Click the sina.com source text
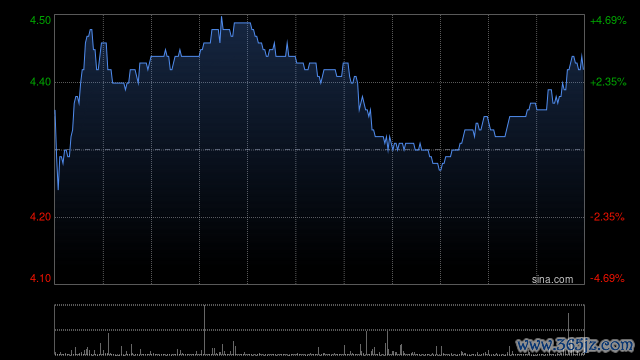The height and width of the screenshot is (360, 640). [x=552, y=279]
